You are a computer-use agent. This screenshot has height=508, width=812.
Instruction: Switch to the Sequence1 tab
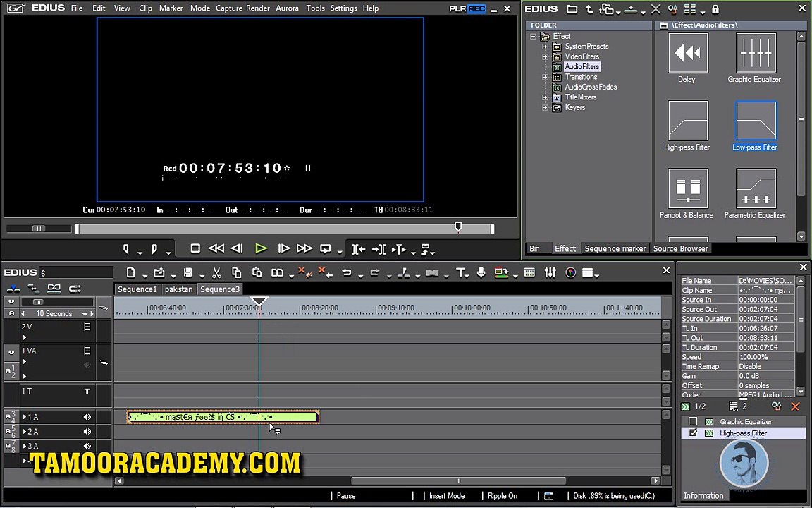(137, 289)
